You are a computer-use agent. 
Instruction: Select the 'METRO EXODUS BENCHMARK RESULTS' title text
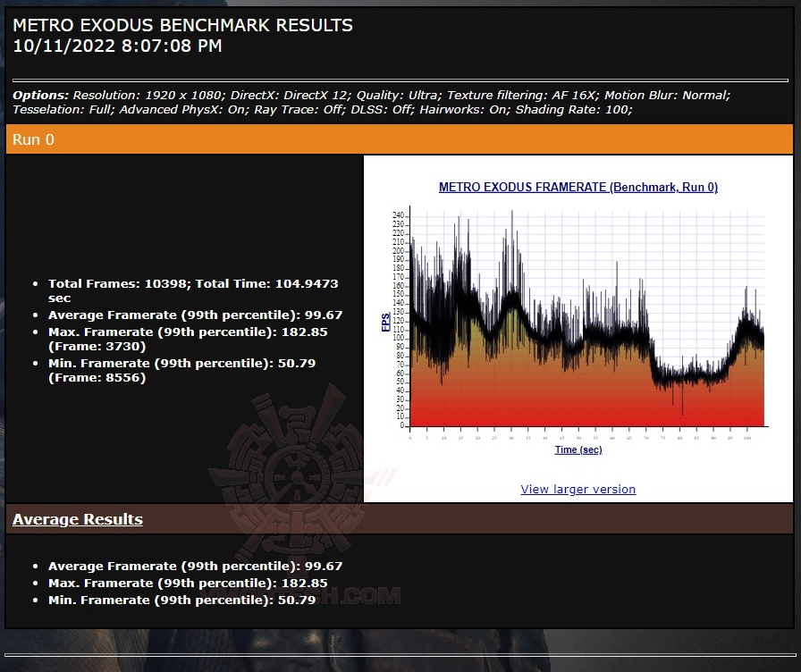(182, 25)
